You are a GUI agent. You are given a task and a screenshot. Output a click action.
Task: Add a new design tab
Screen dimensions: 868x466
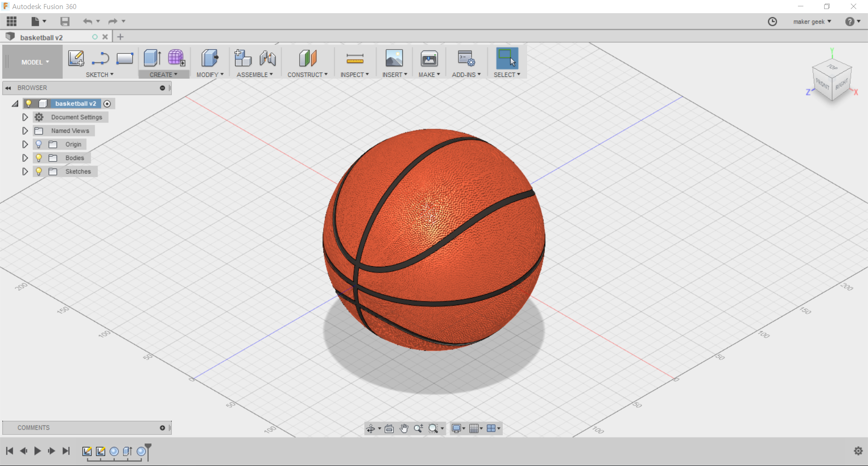coord(120,37)
